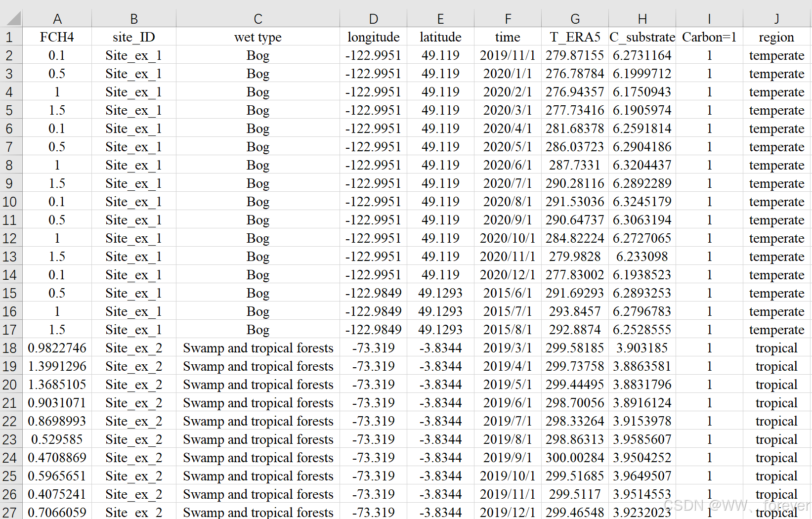Select the FCH4 value 0.8698993
The width and height of the screenshot is (812, 519).
[57, 421]
